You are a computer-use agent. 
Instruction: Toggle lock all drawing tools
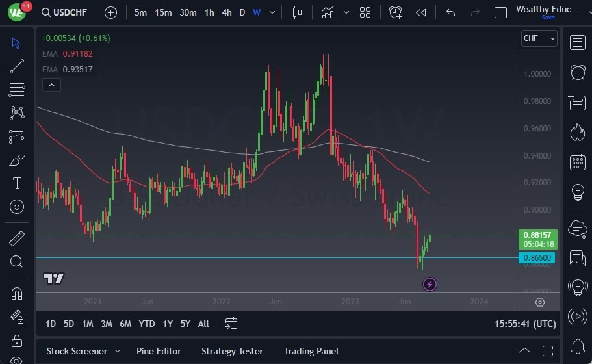pyautogui.click(x=17, y=341)
